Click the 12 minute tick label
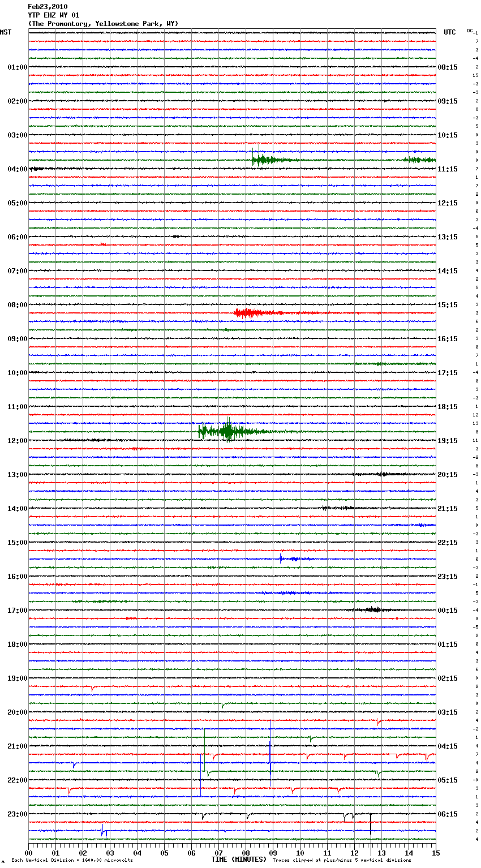 (x=354, y=853)
